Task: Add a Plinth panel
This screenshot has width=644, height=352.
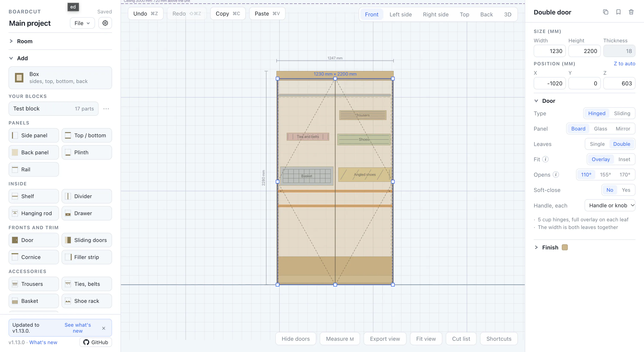Action: (87, 152)
